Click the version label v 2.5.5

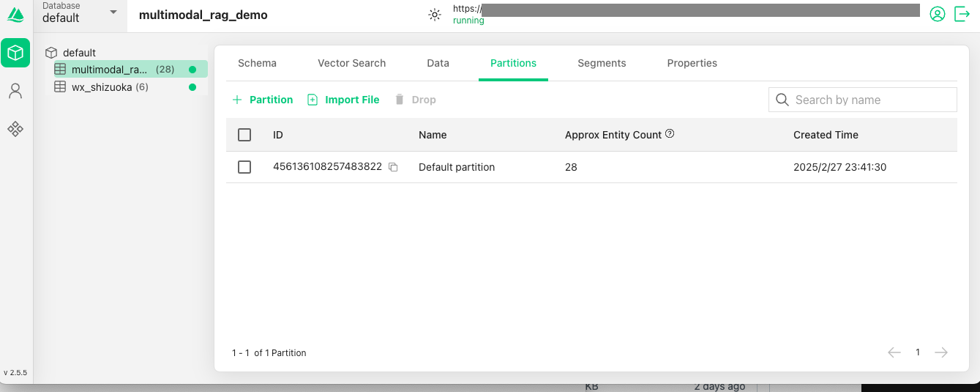pyautogui.click(x=15, y=372)
